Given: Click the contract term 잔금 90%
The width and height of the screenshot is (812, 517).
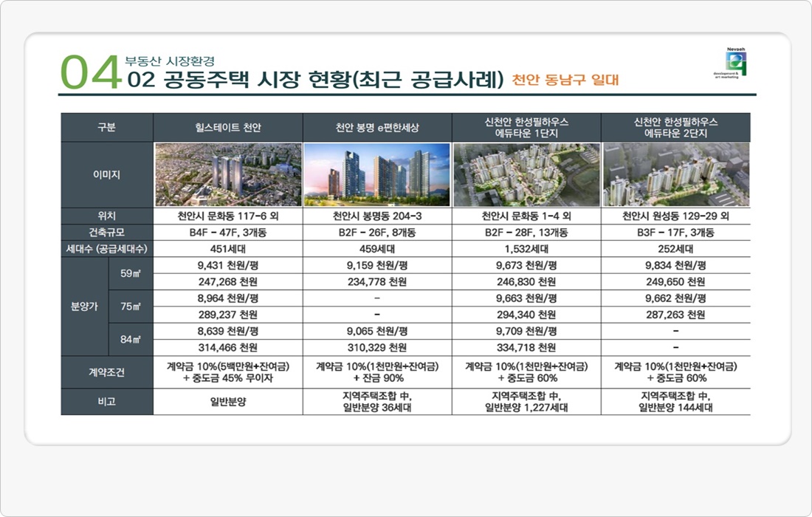Looking at the screenshot, I should point(383,378).
